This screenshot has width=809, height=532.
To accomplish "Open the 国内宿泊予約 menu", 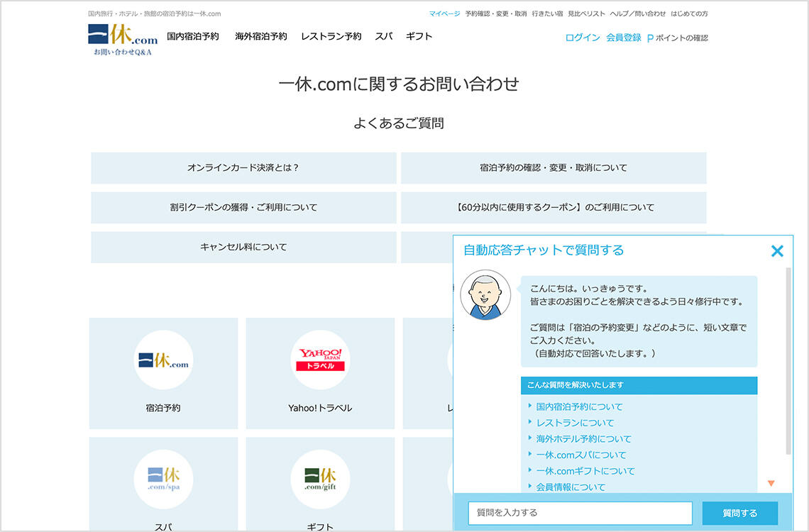I will 193,36.
